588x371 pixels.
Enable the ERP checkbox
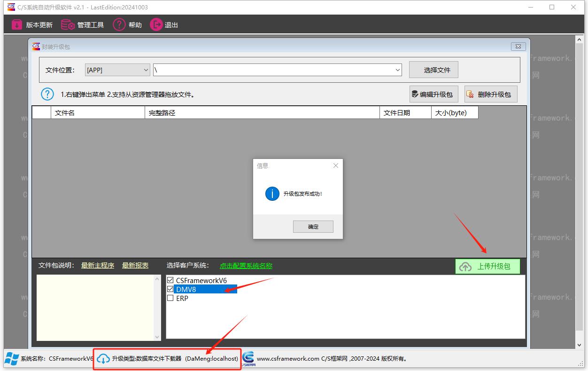coord(170,298)
